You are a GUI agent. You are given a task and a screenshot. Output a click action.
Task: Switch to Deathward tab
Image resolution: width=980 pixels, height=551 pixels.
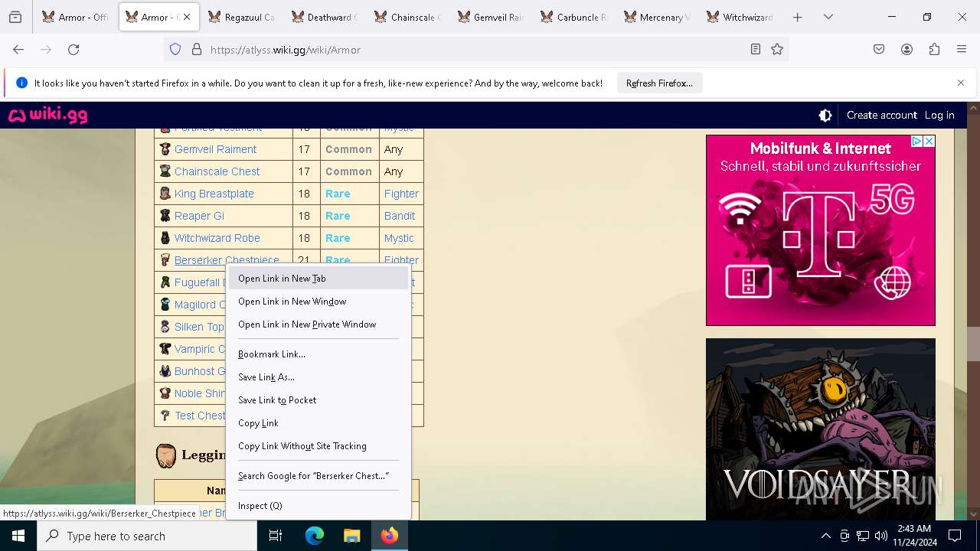[325, 17]
